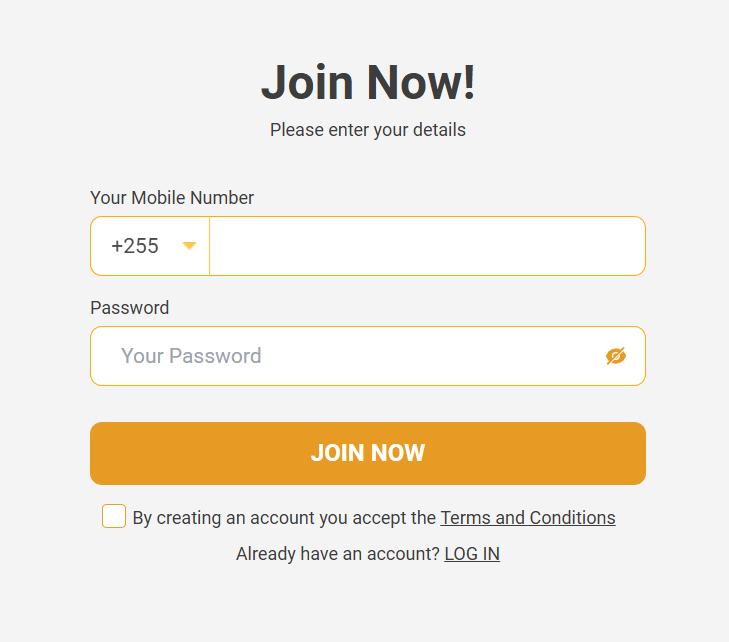The height and width of the screenshot is (642, 729).
Task: Click empty space right of the password placeholder
Action: pyautogui.click(x=430, y=356)
